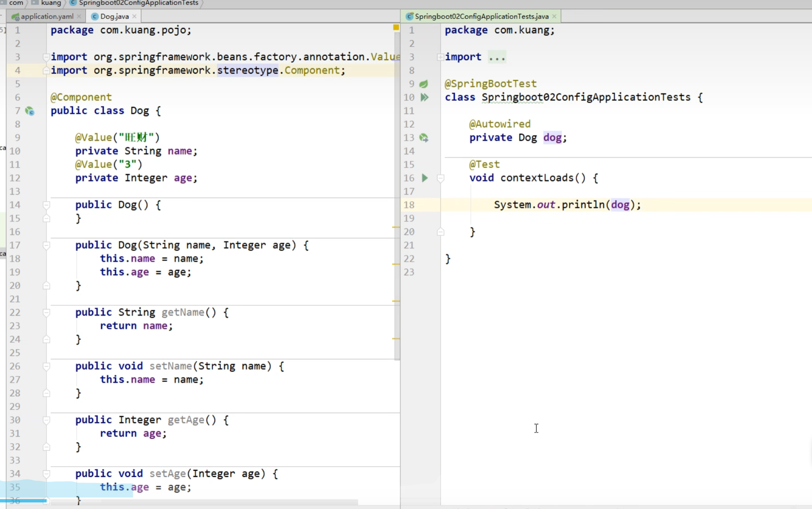Close the application.yaml tab
This screenshot has height=509, width=812.
coord(79,16)
